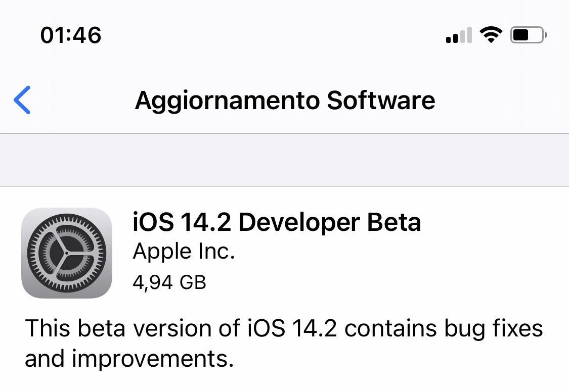Go back using the blue chevron
569x392 pixels.
coord(22,100)
